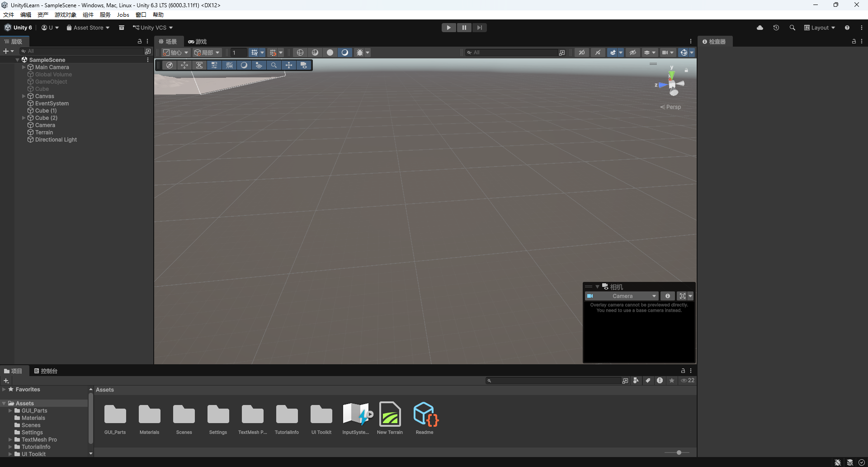Click the Play button in the top toolbar

pyautogui.click(x=448, y=28)
